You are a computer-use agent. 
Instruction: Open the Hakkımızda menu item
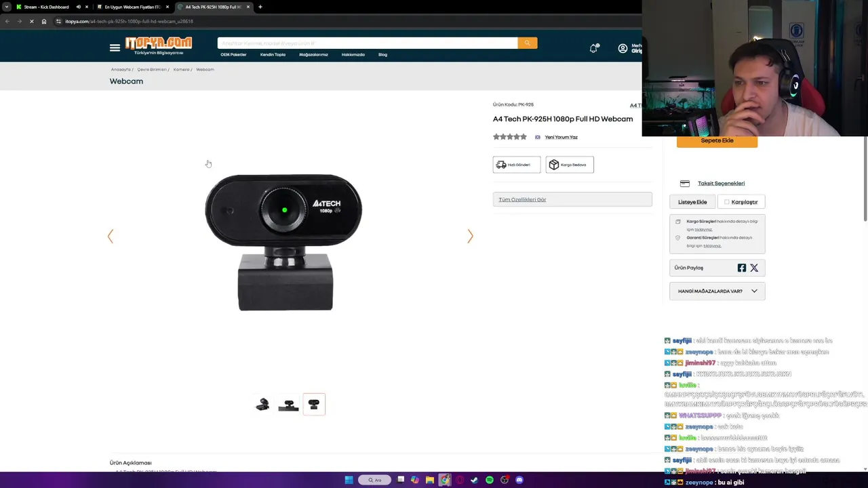point(353,55)
